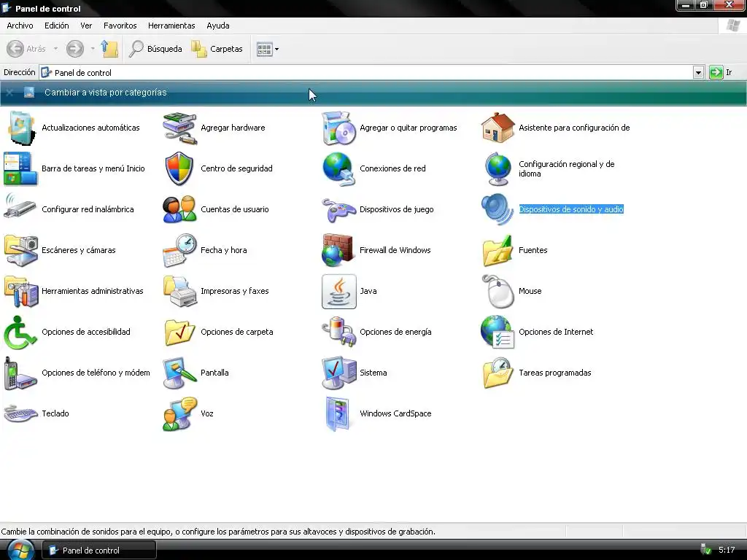This screenshot has height=560, width=747.
Task: Expand the Atrás history dropdown arrow
Action: [55, 49]
